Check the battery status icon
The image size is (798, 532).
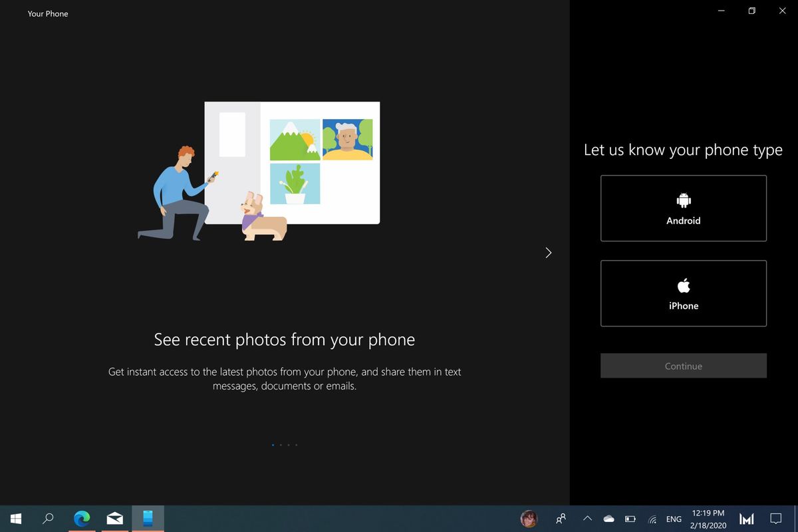(x=630, y=518)
